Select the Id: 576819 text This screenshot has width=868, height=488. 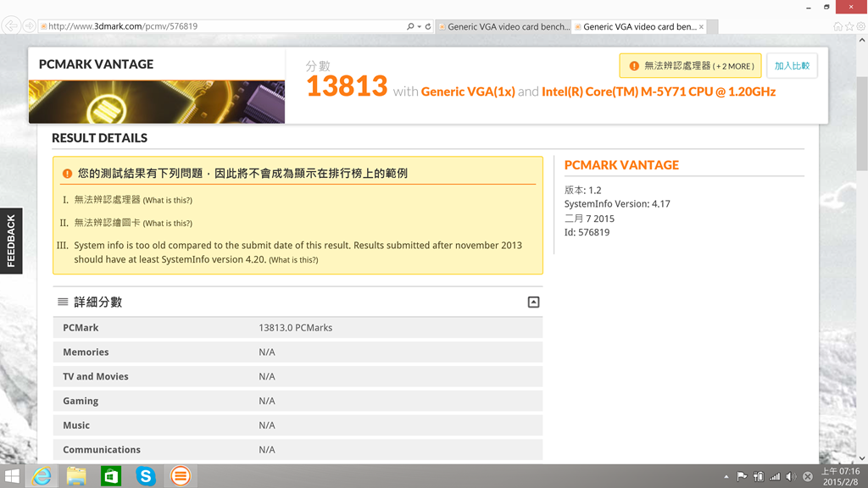tap(587, 232)
